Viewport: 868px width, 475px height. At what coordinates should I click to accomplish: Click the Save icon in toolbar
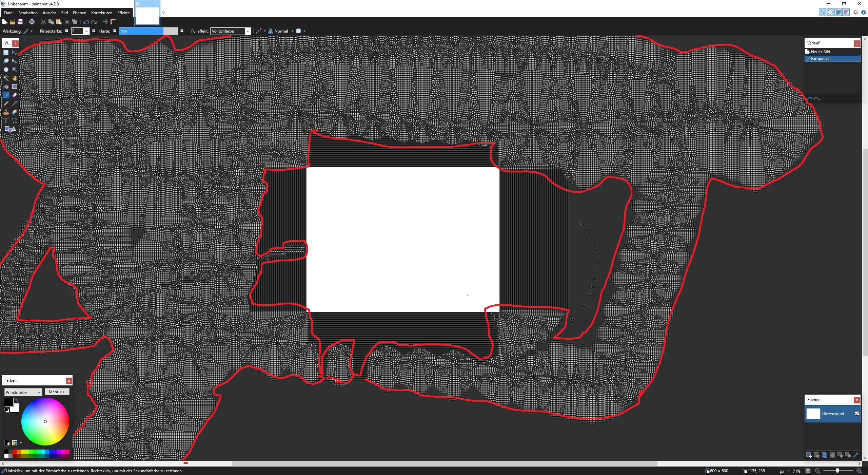(x=20, y=22)
